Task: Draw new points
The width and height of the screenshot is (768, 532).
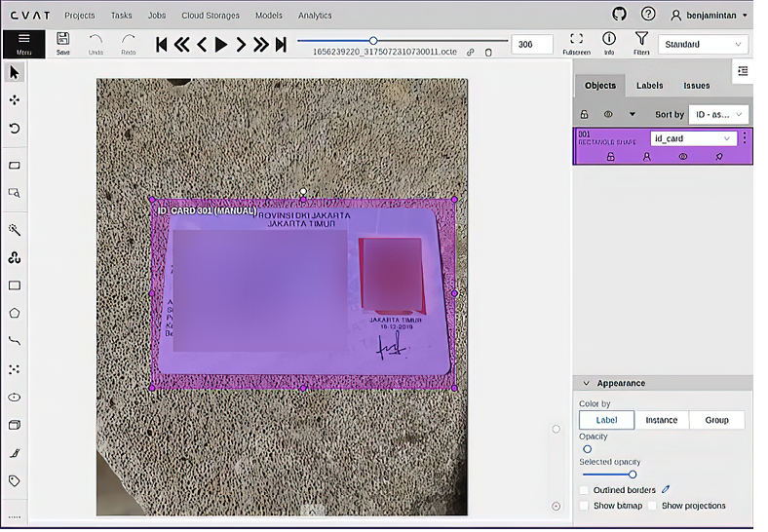Action: (15, 369)
